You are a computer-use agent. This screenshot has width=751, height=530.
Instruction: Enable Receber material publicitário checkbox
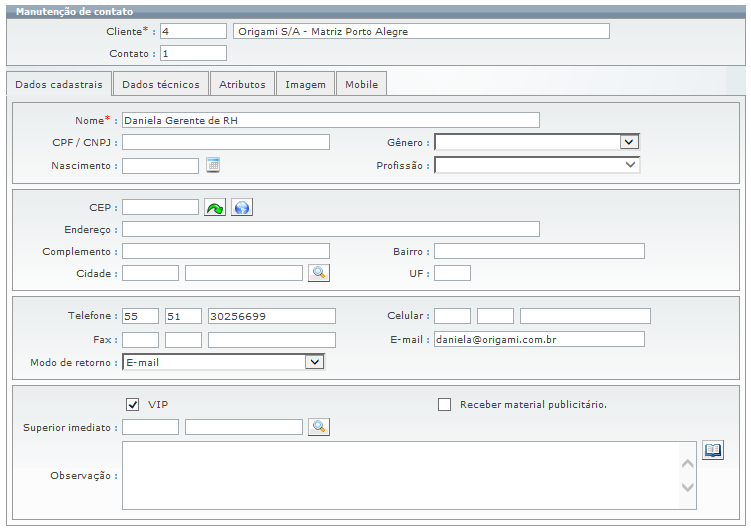445,404
